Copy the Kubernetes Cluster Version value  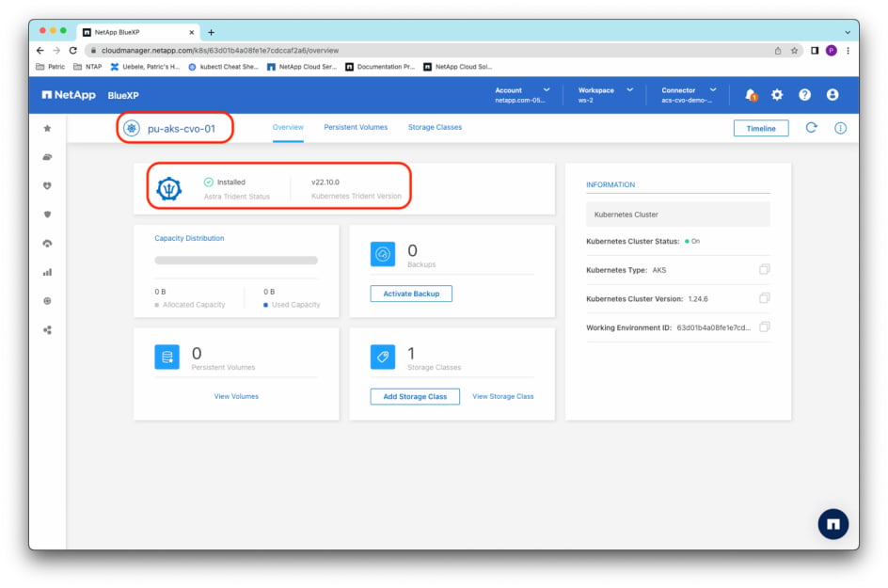(764, 298)
